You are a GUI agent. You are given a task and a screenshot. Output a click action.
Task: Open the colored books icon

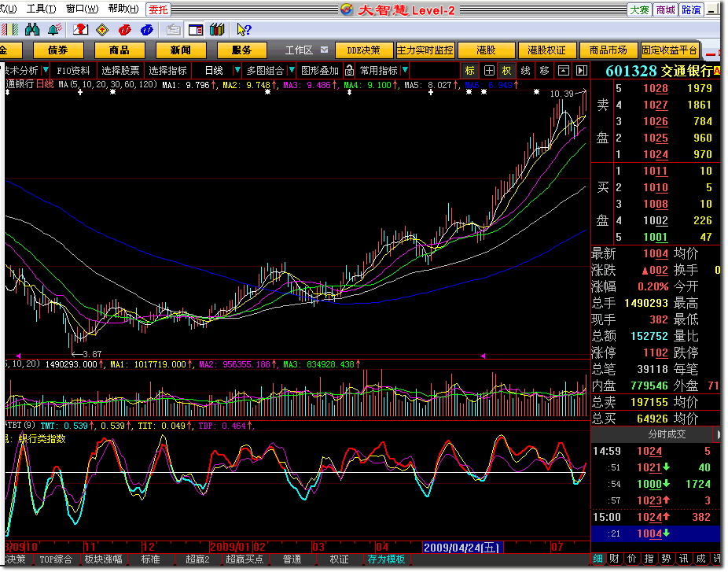click(217, 30)
